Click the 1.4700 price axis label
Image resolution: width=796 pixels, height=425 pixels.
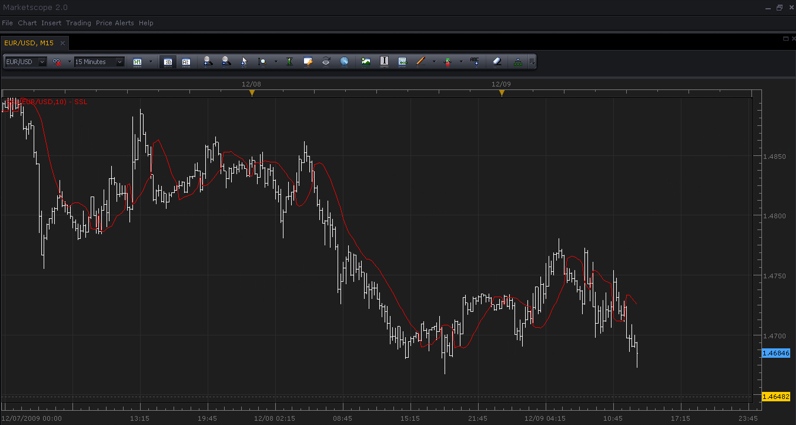coord(774,336)
